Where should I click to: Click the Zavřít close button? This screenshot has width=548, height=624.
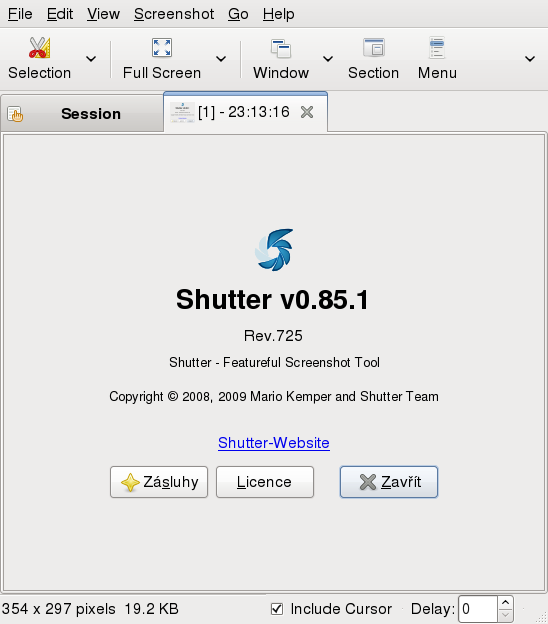(389, 482)
